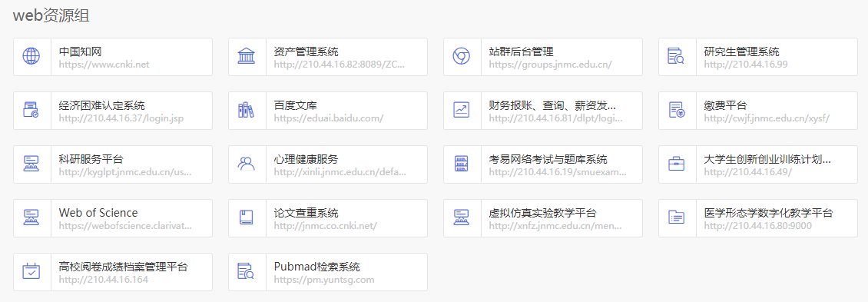The image size is (868, 302).
Task: Click the URL http://210.44.16.80:9000
Action: click(x=758, y=225)
